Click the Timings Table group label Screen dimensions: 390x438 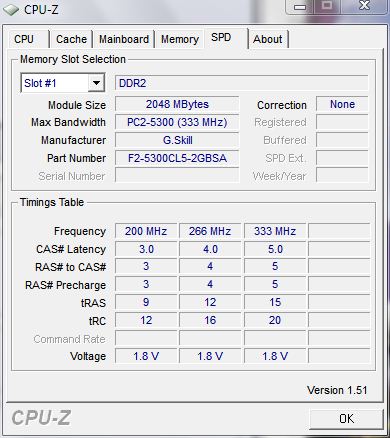52,202
